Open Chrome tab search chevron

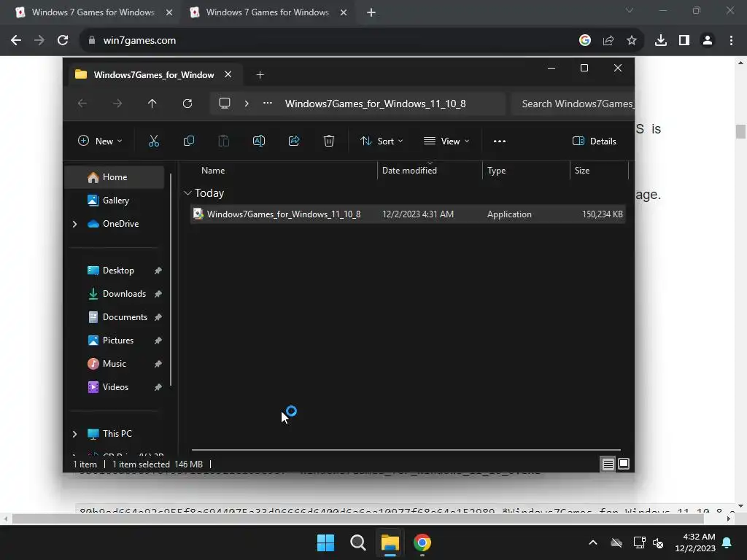point(630,10)
